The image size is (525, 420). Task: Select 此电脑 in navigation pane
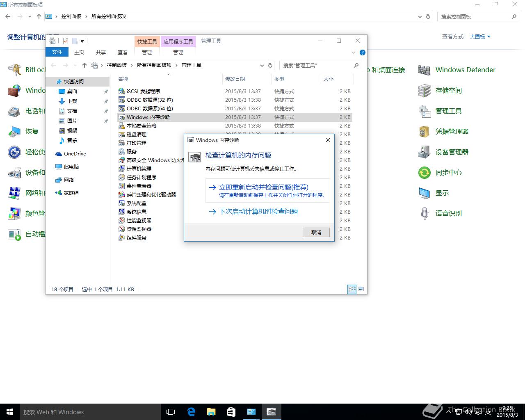point(71,167)
